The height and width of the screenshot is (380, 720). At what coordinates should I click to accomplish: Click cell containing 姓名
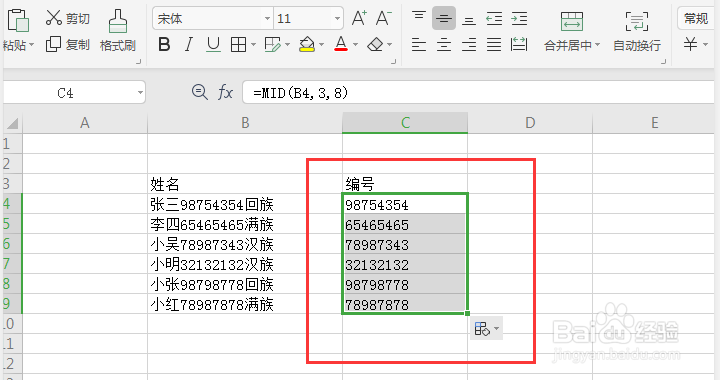(245, 184)
